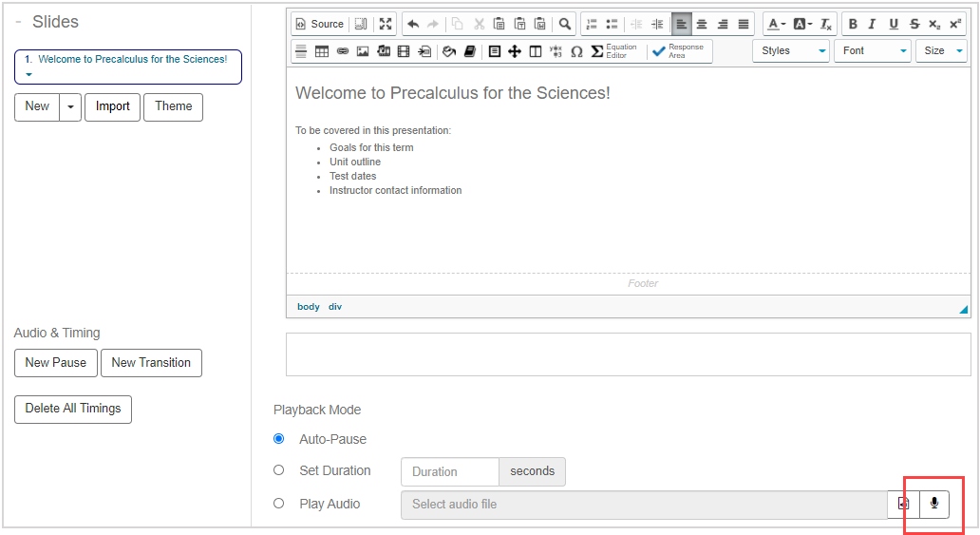Click the Source view button
This screenshot has width=980, height=535.
319,24
